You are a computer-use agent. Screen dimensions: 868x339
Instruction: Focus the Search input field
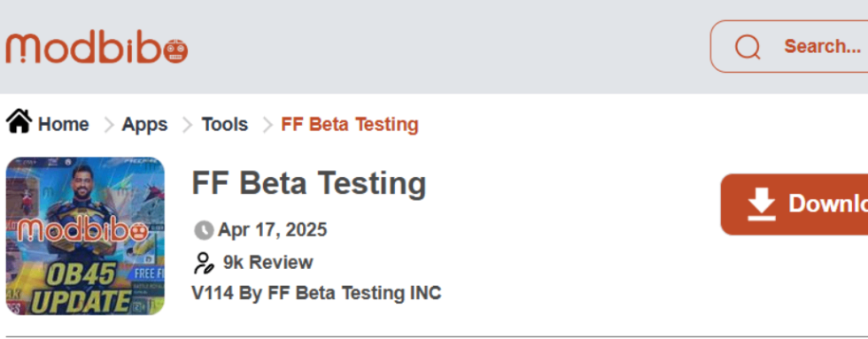(789, 46)
